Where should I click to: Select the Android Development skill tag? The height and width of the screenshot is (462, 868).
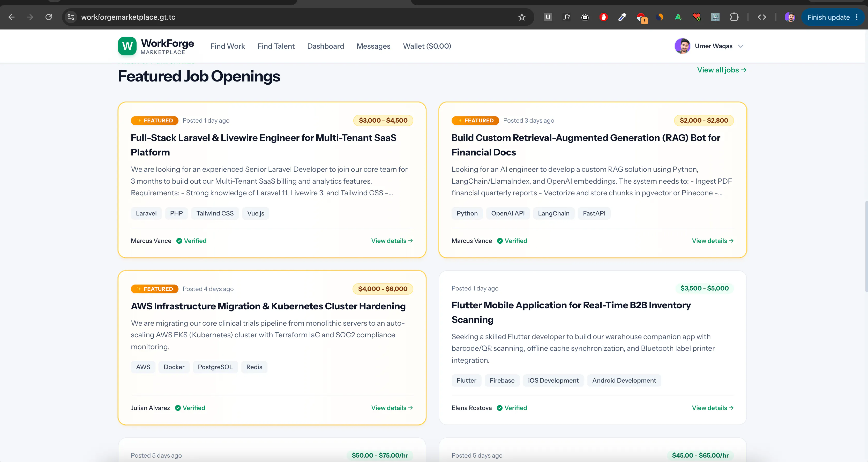624,381
